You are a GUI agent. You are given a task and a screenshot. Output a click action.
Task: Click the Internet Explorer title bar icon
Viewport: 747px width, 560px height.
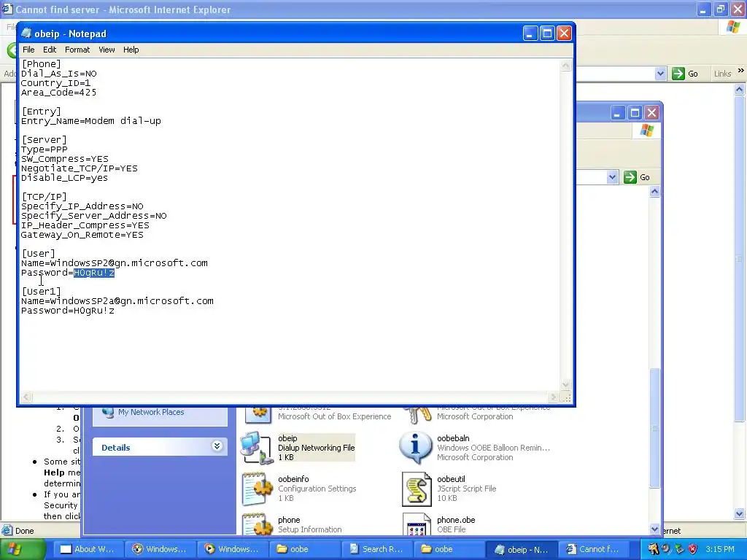(7, 9)
